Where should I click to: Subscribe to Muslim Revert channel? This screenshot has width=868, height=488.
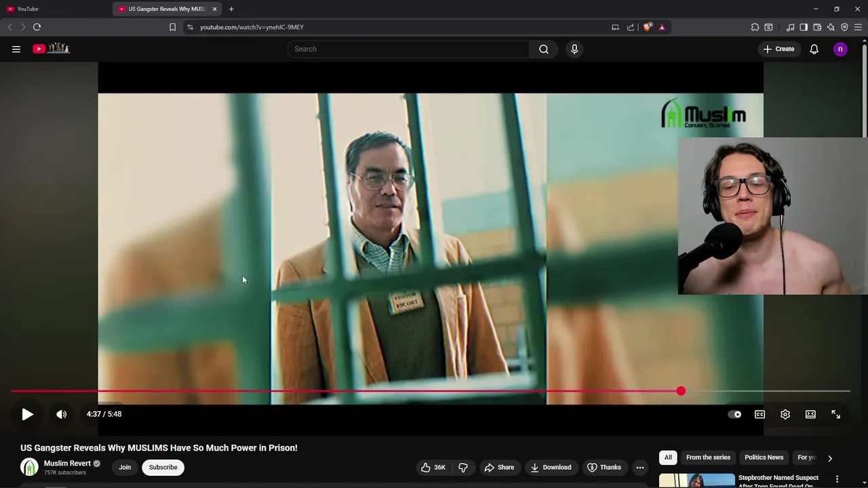tap(163, 467)
